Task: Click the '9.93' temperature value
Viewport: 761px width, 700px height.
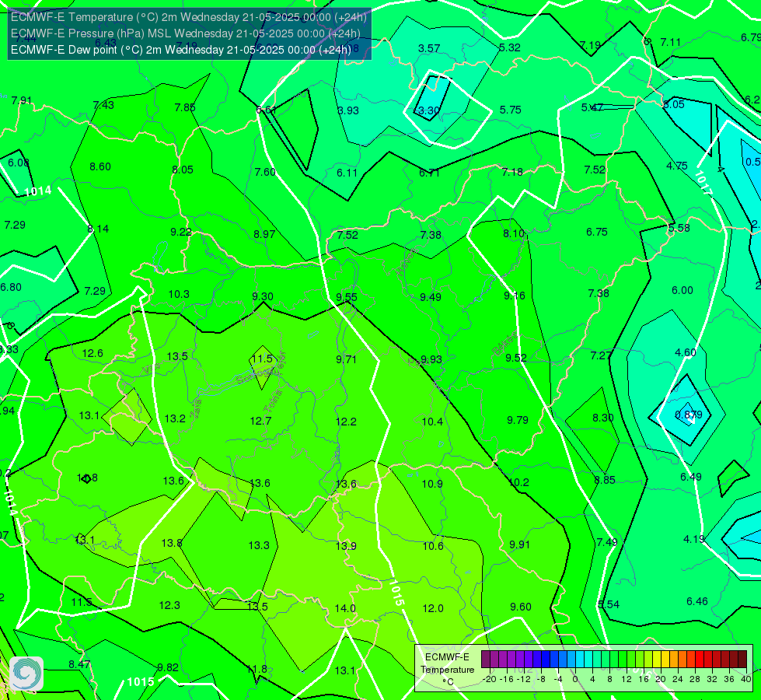Action: tap(431, 359)
